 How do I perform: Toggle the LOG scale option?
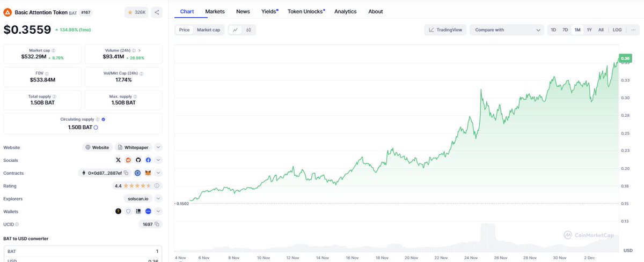pyautogui.click(x=617, y=30)
